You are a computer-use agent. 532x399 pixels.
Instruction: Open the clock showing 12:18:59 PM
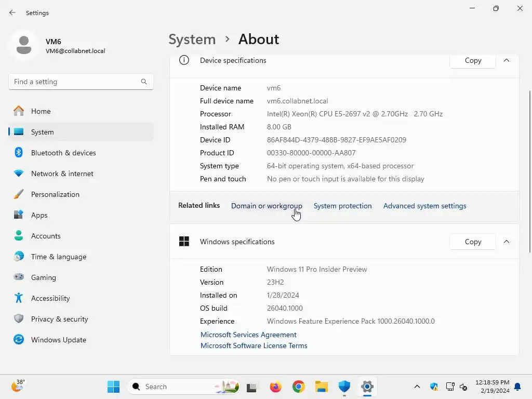(493, 387)
